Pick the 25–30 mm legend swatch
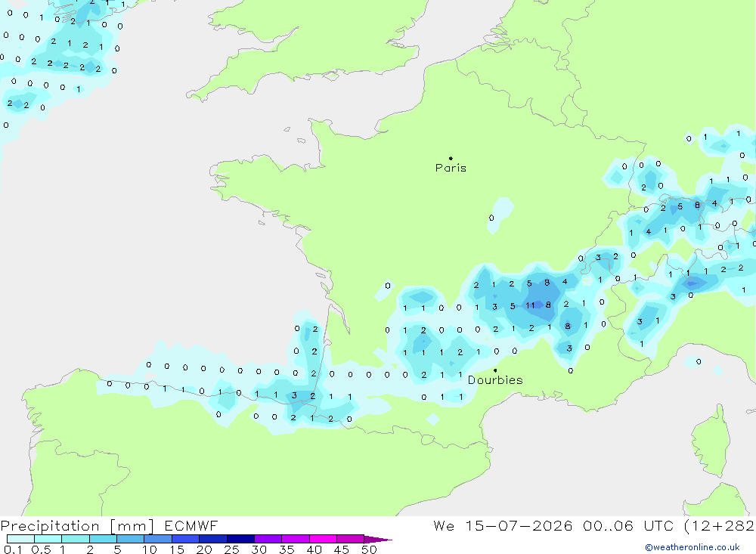The image size is (756, 554). click(x=240, y=539)
